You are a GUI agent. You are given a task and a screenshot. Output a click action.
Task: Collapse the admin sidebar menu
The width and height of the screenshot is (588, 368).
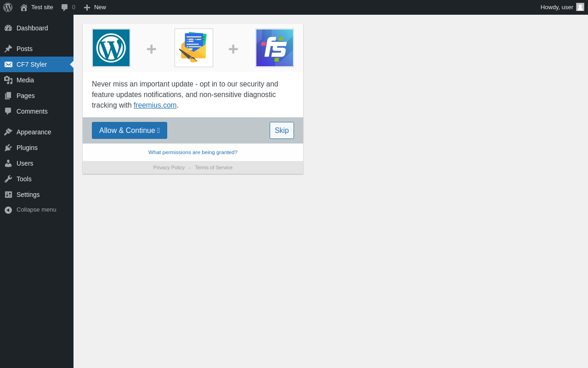tap(37, 210)
